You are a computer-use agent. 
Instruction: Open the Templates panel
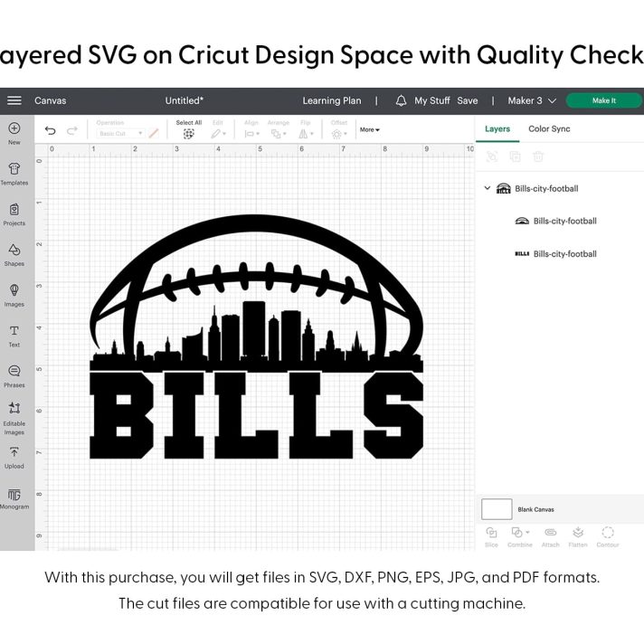click(x=14, y=175)
